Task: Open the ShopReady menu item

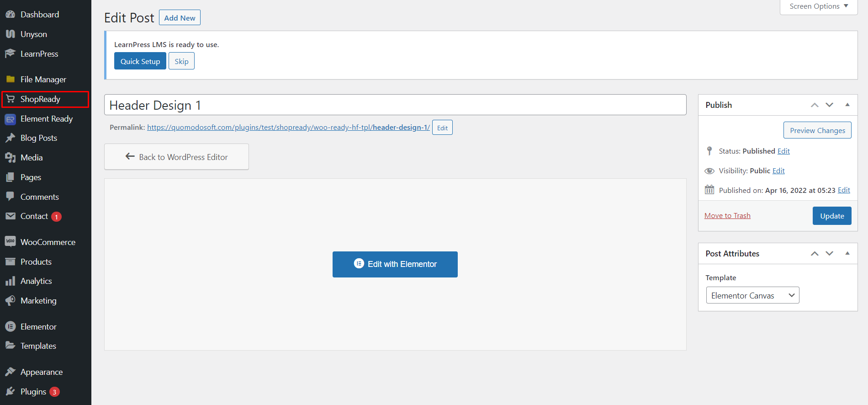Action: (46, 99)
